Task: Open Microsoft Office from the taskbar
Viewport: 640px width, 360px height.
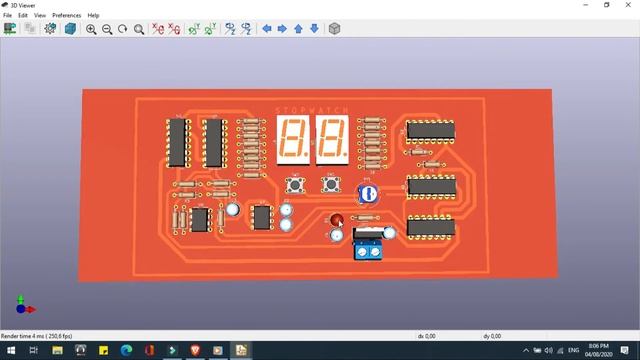Action: 149,350
